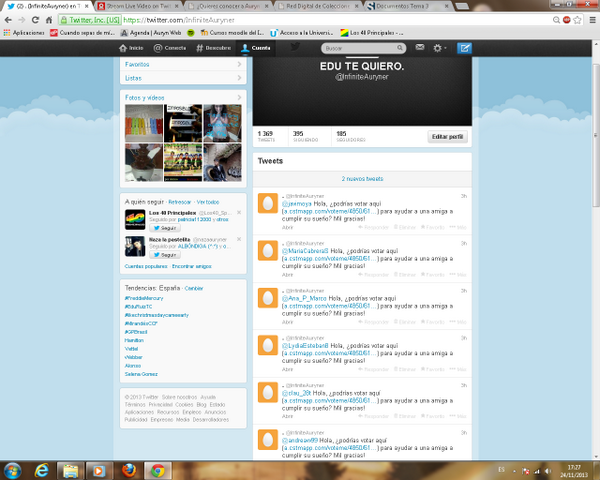600x480 pixels.
Task: Open Los 40 Principales profile avatar
Action: pos(135,220)
